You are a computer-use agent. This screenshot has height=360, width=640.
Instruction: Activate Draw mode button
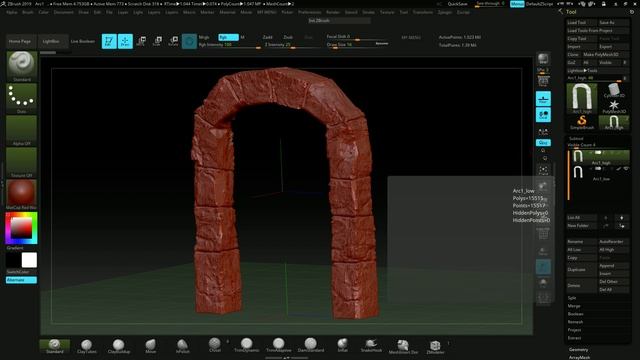125,41
